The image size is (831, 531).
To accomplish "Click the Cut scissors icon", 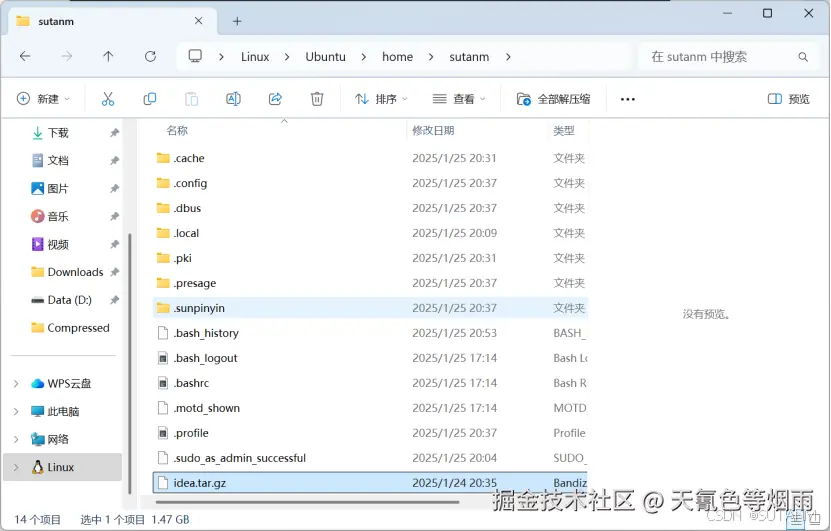I will [x=108, y=99].
